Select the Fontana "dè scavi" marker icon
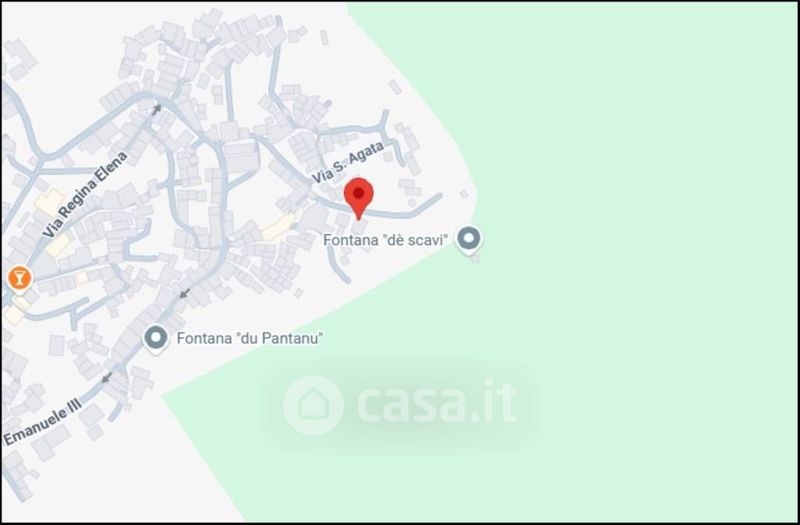The height and width of the screenshot is (525, 800). 468,239
